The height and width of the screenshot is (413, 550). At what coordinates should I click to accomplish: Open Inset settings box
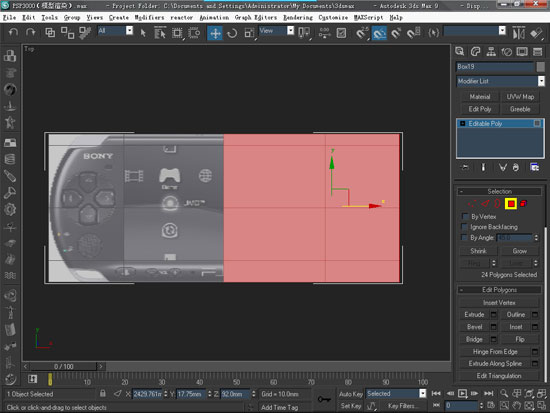click(535, 327)
